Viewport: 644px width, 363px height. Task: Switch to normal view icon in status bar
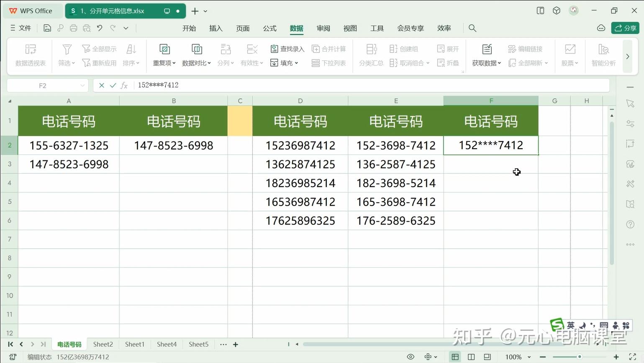455,357
